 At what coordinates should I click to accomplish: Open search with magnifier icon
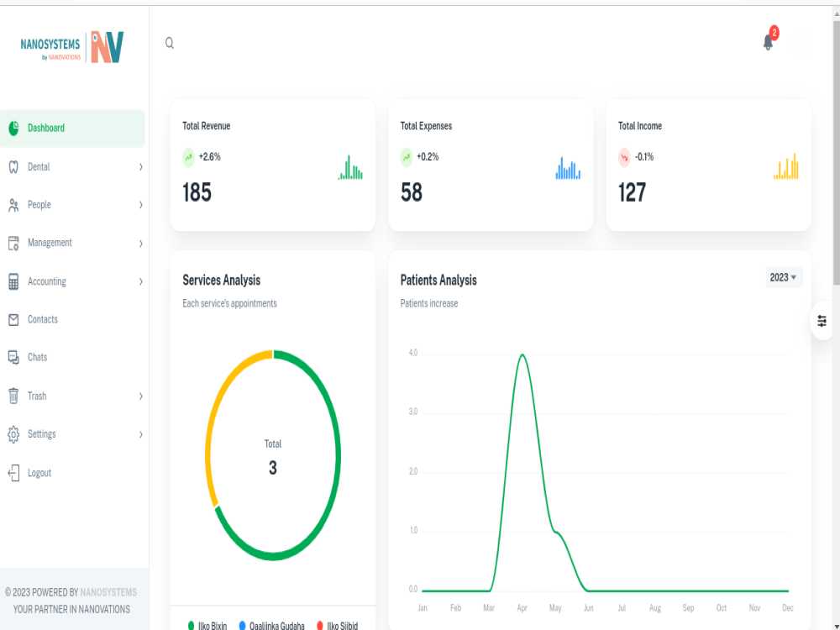[170, 43]
